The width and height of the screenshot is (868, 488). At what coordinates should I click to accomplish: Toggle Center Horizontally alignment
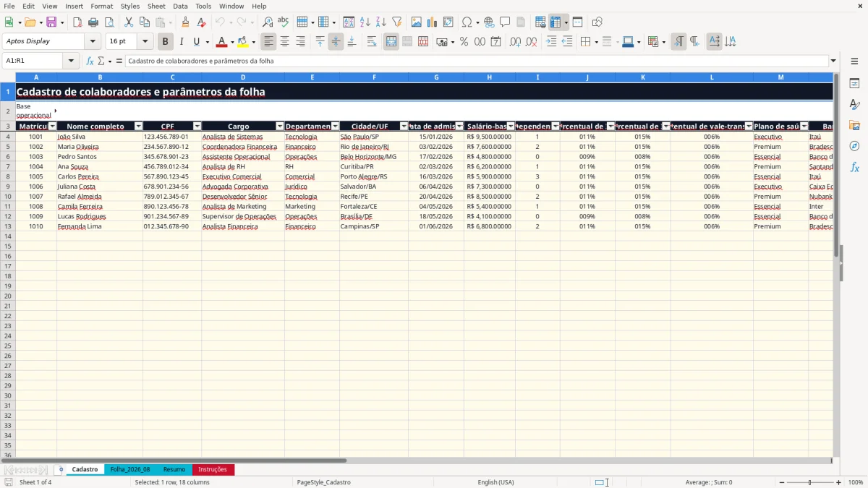(284, 42)
